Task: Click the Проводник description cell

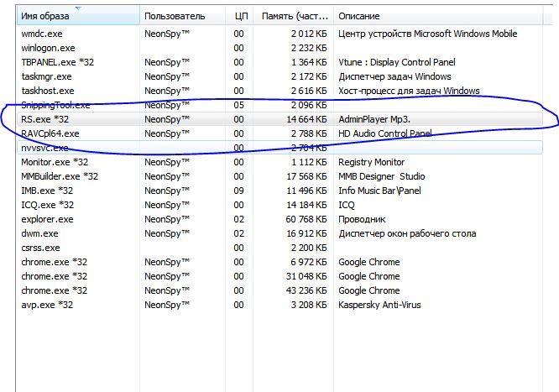Action: coord(362,219)
